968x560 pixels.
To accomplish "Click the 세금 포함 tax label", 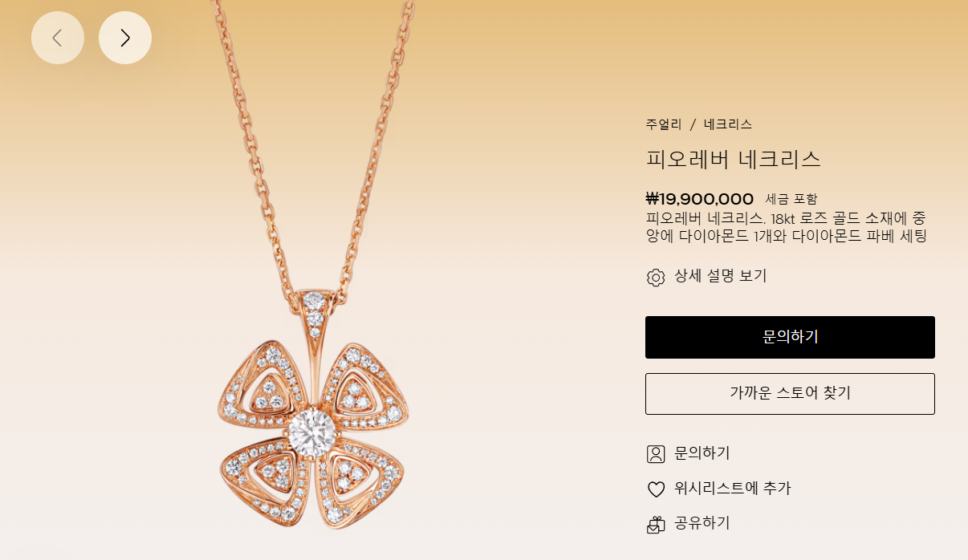I will [791, 199].
